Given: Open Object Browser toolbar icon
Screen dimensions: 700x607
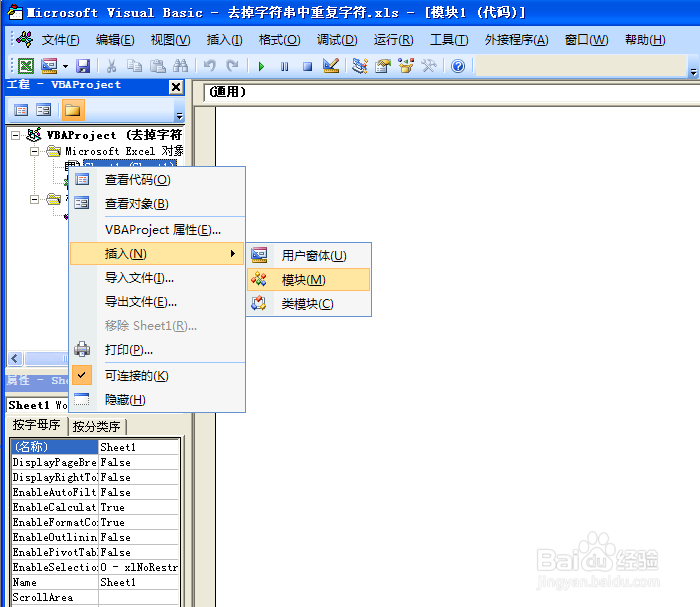Looking at the screenshot, I should pos(406,66).
